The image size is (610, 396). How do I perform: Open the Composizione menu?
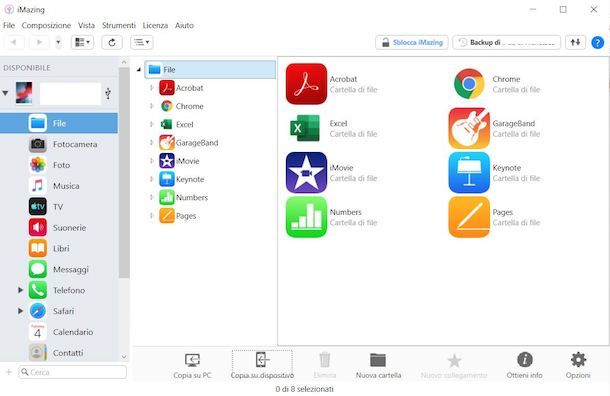click(x=46, y=25)
